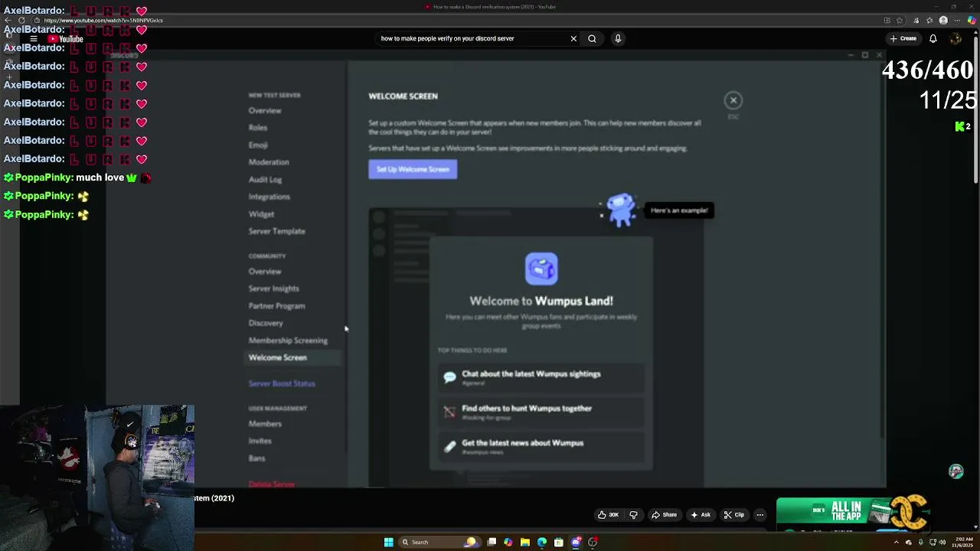This screenshot has height=551, width=980.
Task: Open Community Overview page
Action: tap(265, 272)
